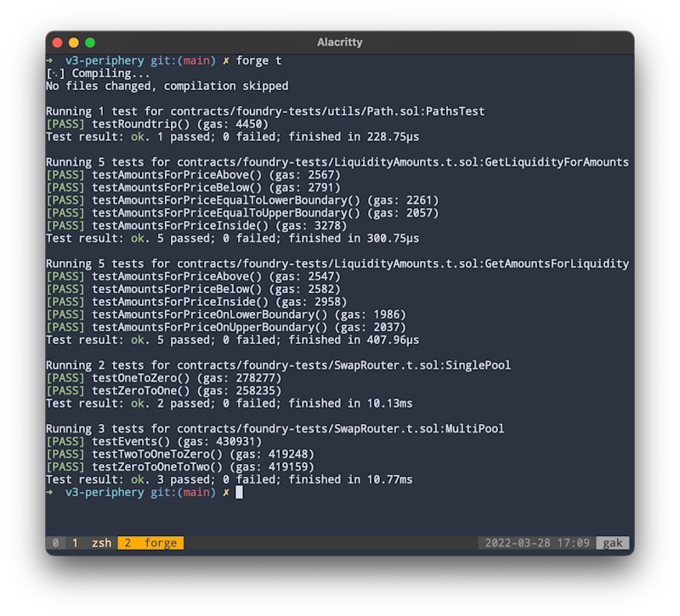This screenshot has height=616, width=680.
Task: Click the testEvents() result line
Action: click(154, 441)
